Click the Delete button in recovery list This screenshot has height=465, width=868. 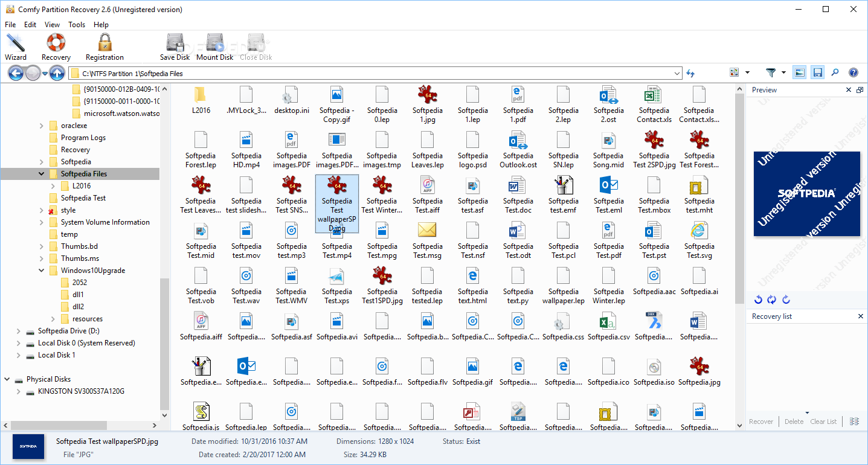tap(794, 422)
